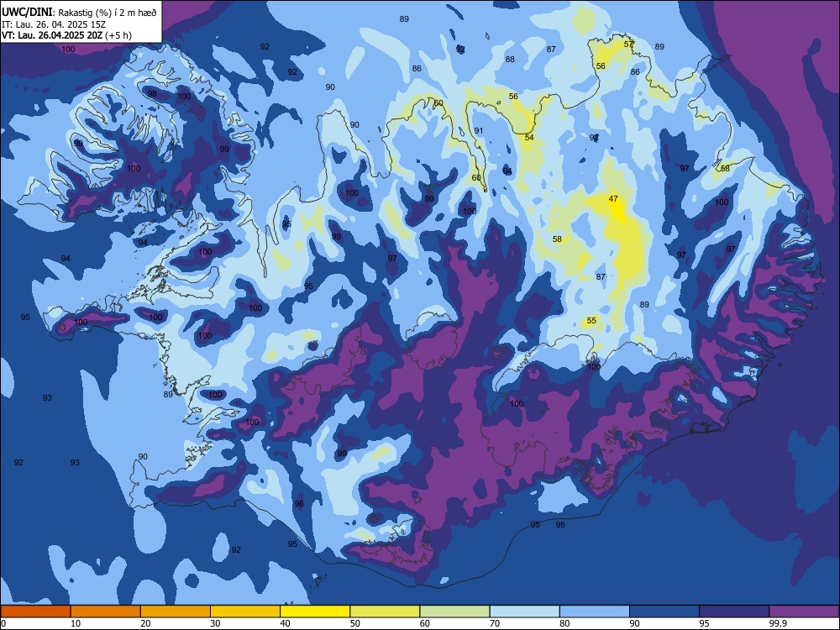Click the 57 humidity value on the map
840x630 pixels.
click(x=628, y=45)
